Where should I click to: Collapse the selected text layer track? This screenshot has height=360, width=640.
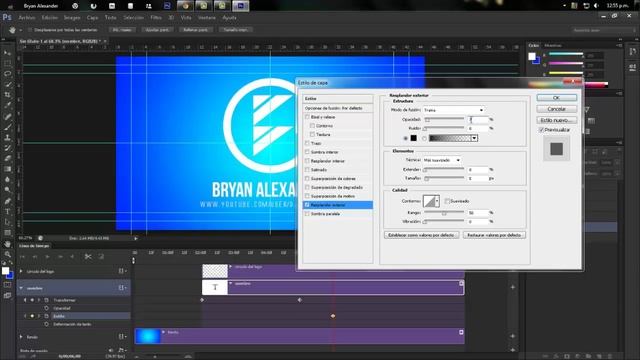[21, 288]
